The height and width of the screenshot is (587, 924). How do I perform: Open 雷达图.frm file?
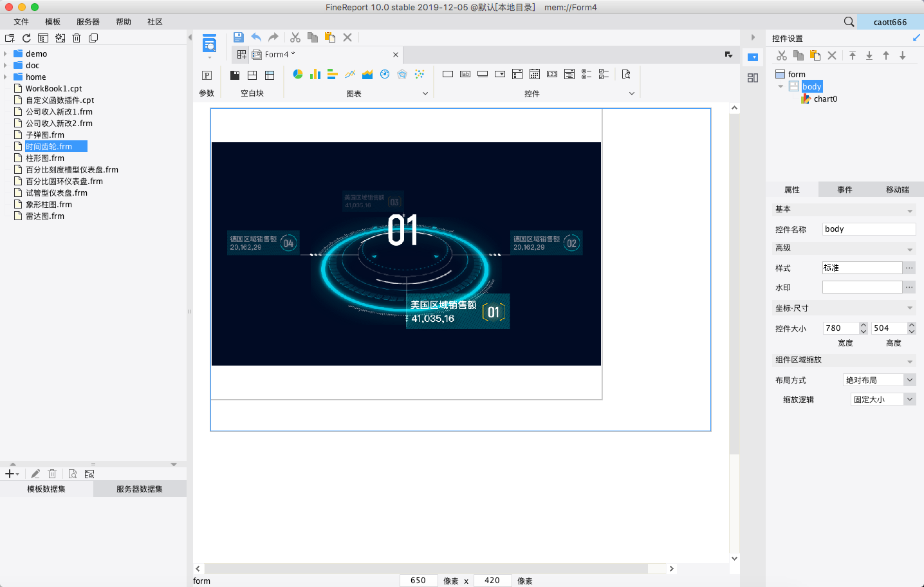click(x=45, y=216)
